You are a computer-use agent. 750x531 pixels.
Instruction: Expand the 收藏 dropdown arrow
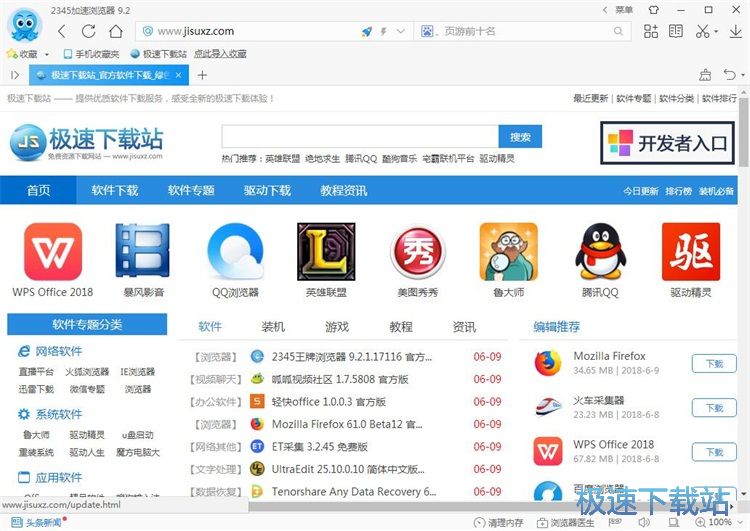[47, 55]
